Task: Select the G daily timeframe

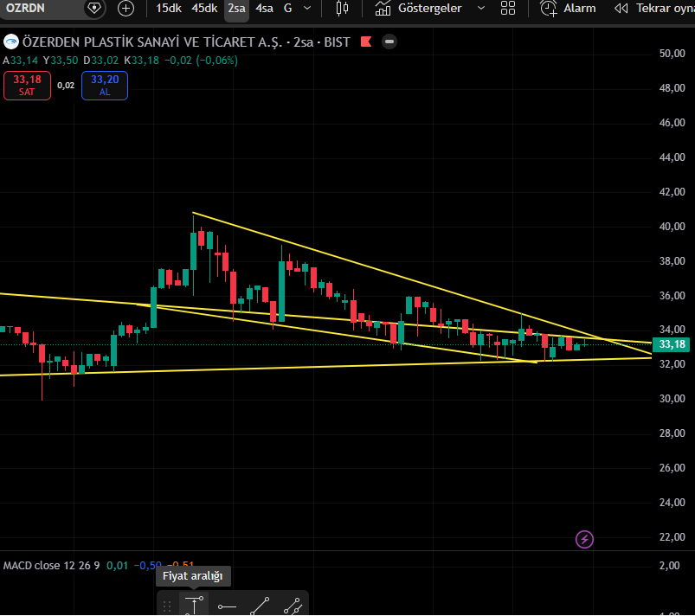Action: coord(287,8)
